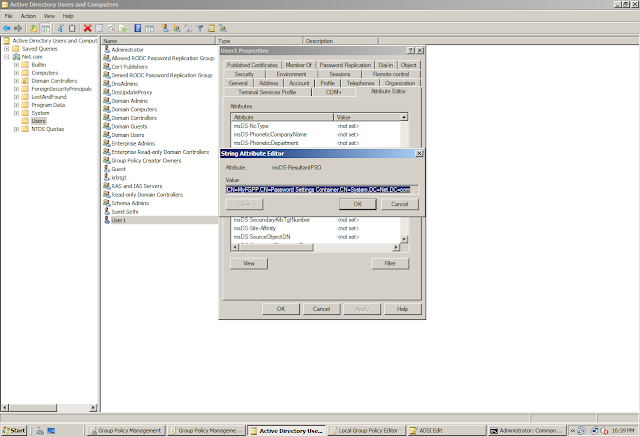Expand the LostAndFound node

[16, 97]
